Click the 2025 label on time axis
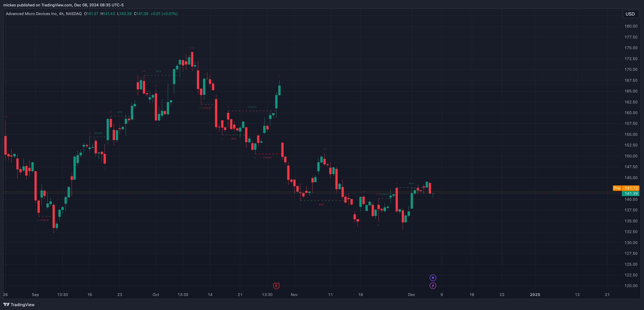The width and height of the screenshot is (644, 310). (x=535, y=295)
